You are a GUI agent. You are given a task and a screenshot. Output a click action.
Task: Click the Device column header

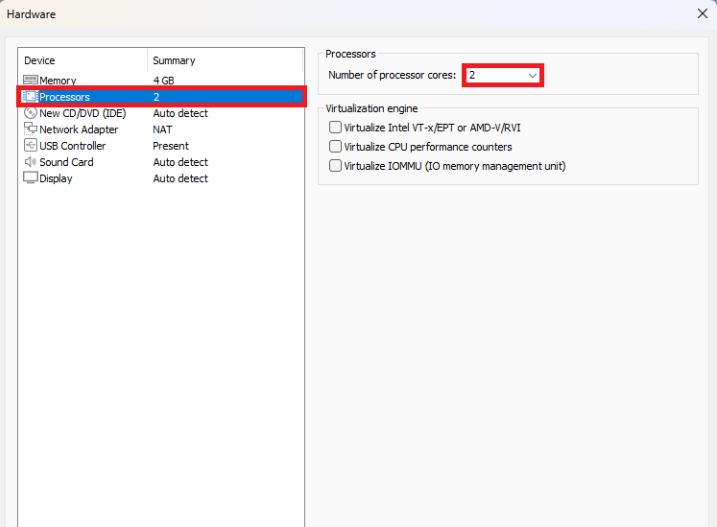click(x=40, y=61)
